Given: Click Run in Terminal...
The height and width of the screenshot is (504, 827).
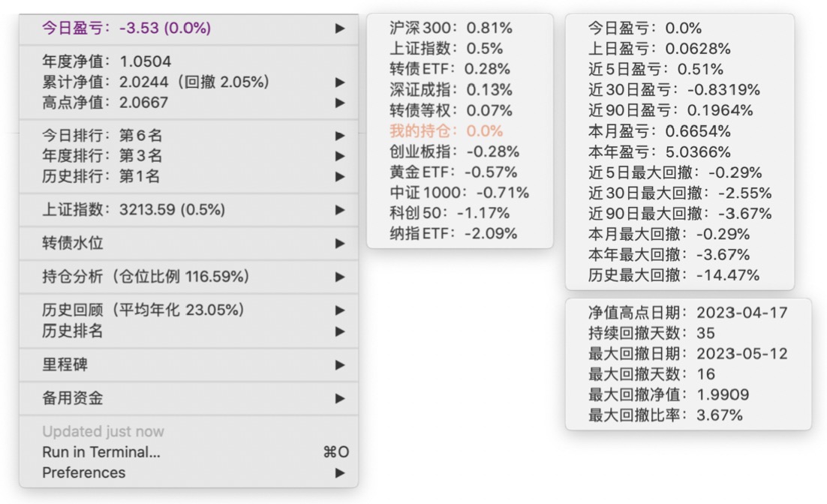Looking at the screenshot, I should coord(101,452).
